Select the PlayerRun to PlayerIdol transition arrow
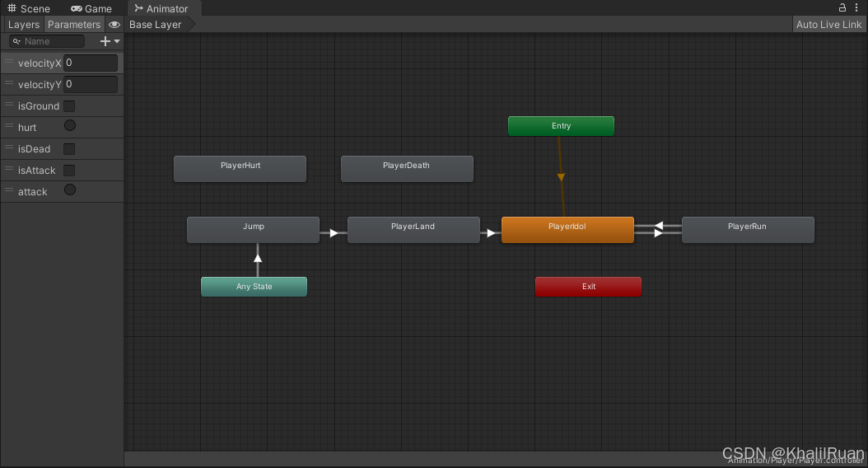This screenshot has height=468, width=868. [x=658, y=226]
